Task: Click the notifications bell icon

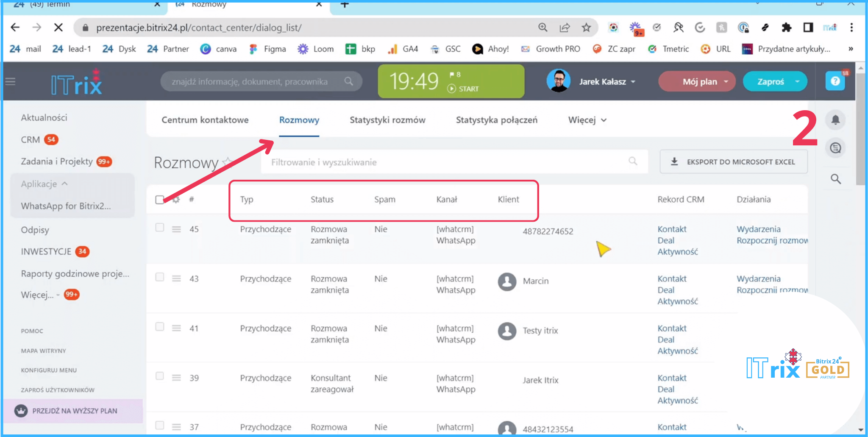Action: click(835, 120)
